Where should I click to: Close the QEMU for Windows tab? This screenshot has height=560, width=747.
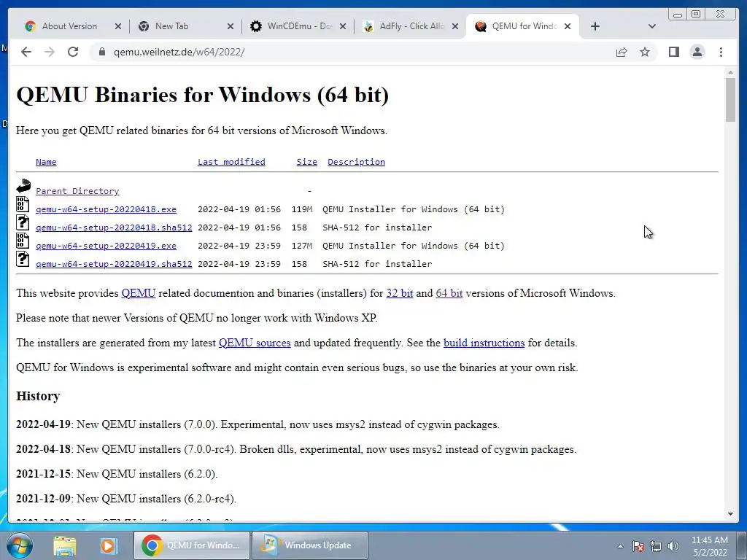tap(568, 26)
